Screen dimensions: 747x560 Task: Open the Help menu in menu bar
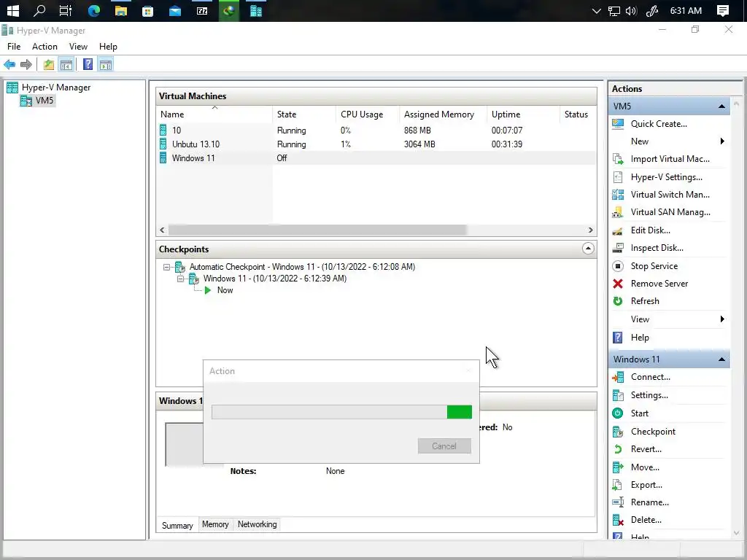(x=108, y=46)
